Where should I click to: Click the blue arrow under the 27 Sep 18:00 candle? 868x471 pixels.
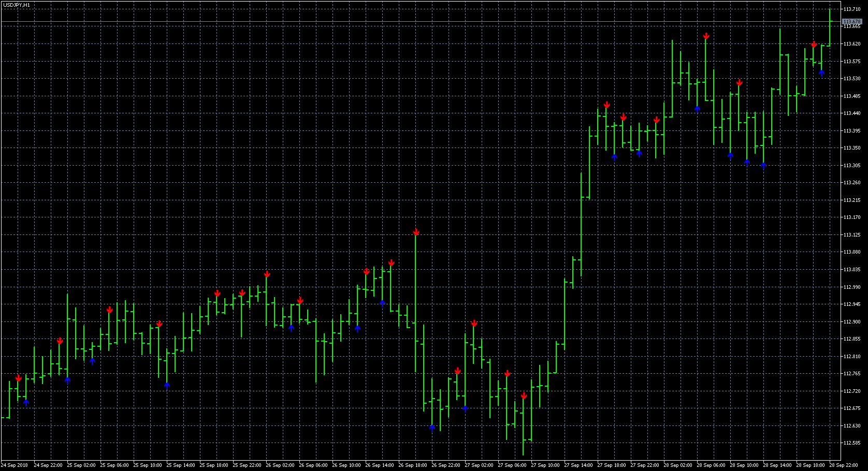pos(615,158)
